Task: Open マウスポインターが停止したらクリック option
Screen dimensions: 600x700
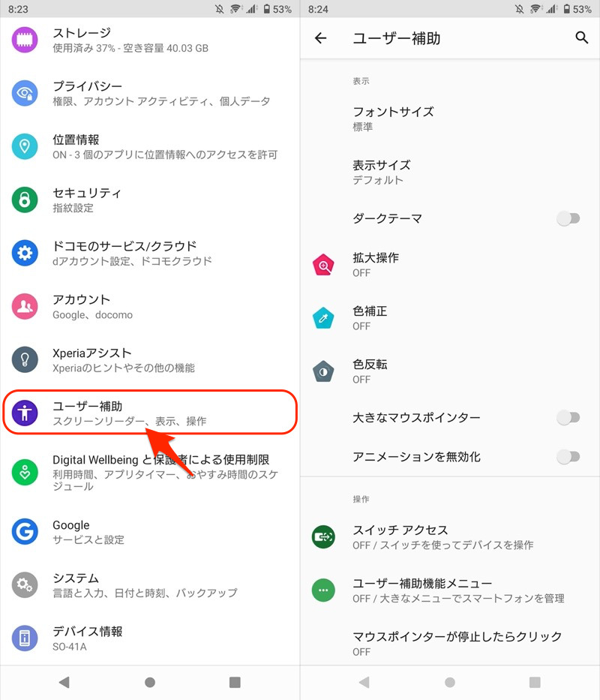Action: 450,643
